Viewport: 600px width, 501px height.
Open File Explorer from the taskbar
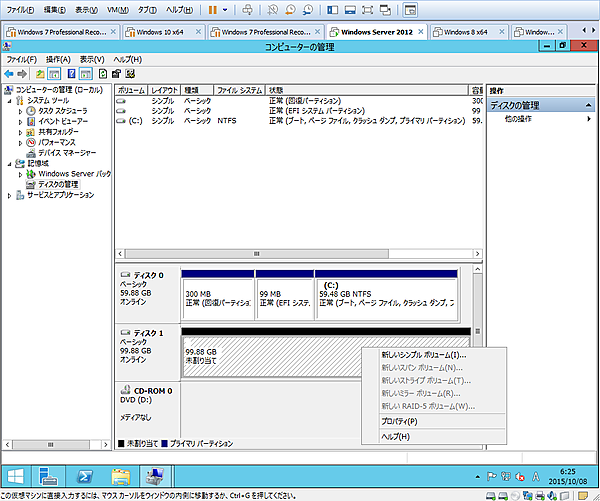[121, 473]
